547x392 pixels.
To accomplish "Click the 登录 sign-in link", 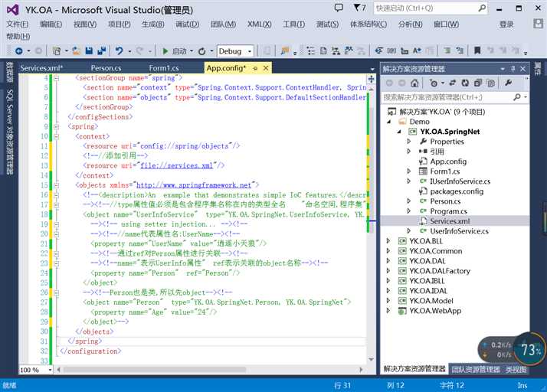I will 506,24.
